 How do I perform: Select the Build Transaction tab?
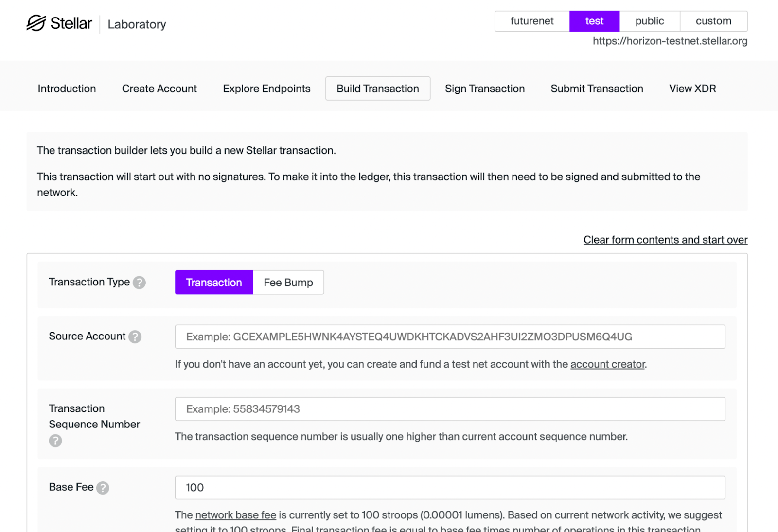point(378,89)
